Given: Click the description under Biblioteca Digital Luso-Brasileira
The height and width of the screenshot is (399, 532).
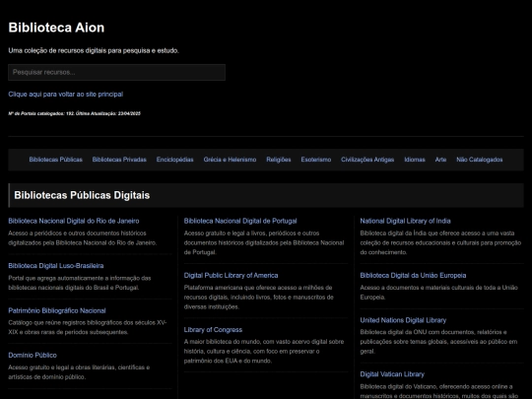Looking at the screenshot, I should click(x=80, y=283).
